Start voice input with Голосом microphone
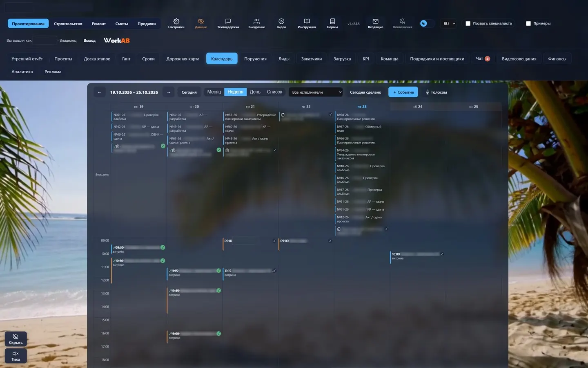588x368 pixels. [x=436, y=92]
